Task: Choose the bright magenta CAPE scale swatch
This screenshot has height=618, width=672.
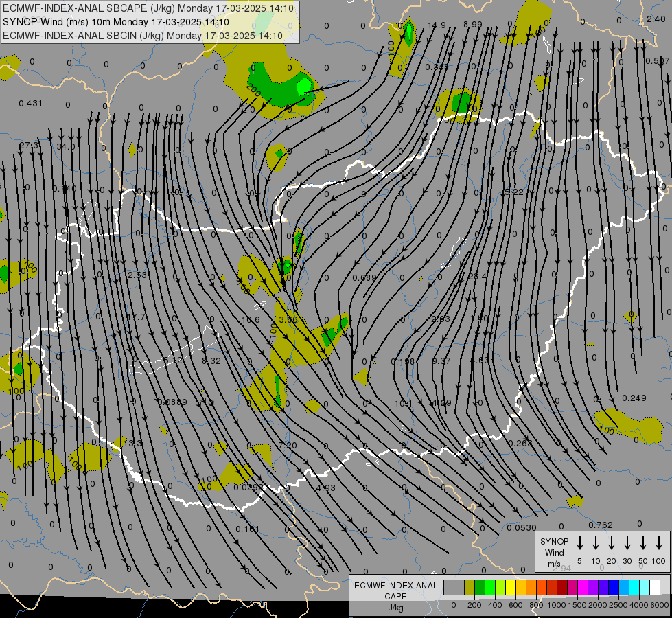Action: [x=583, y=588]
